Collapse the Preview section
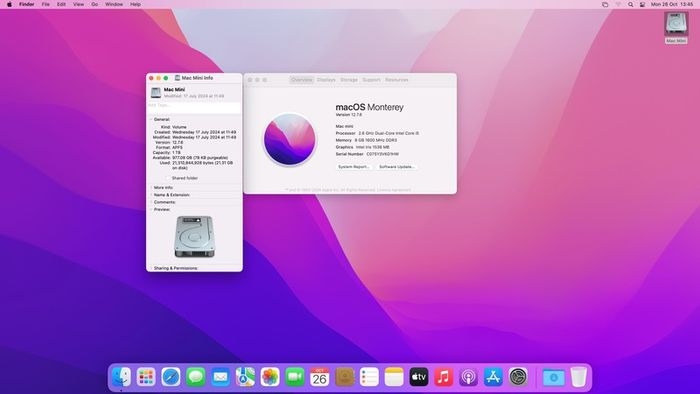The height and width of the screenshot is (394, 700). [151, 209]
